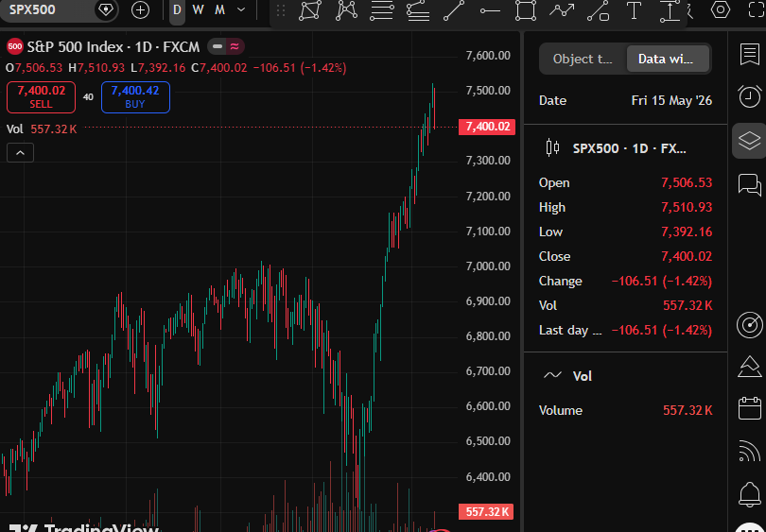766x532 pixels.
Task: Click the red 500 logo in chart legend
Action: coord(14,47)
